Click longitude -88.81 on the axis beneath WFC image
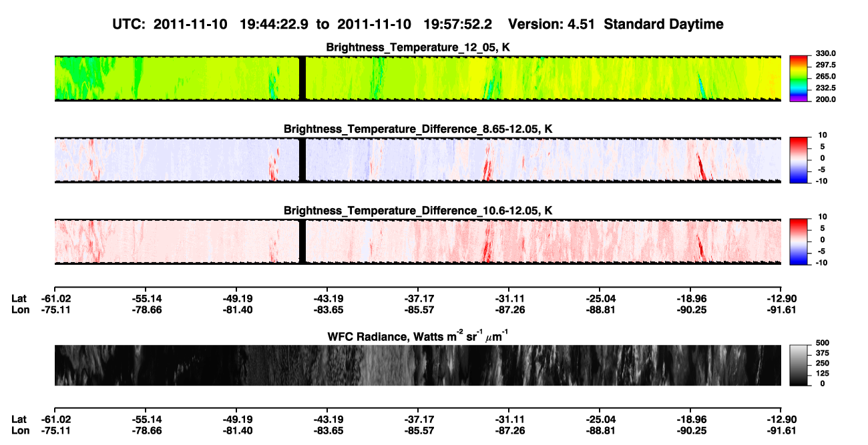This screenshot has width=868, height=445. coord(602,431)
